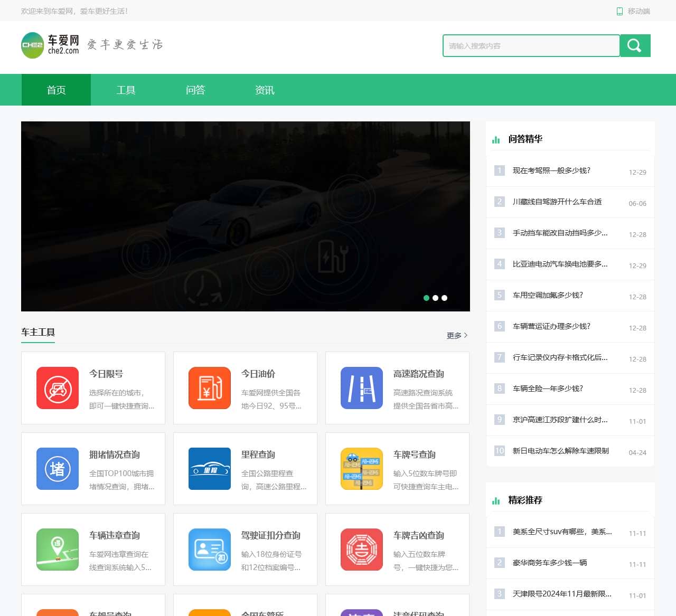Click the 精彩推荐 bar chart icon
Viewport: 676px width, 616px height.
click(x=496, y=500)
